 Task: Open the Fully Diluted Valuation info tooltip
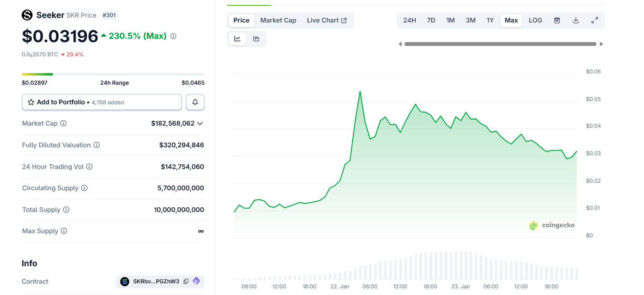(96, 145)
